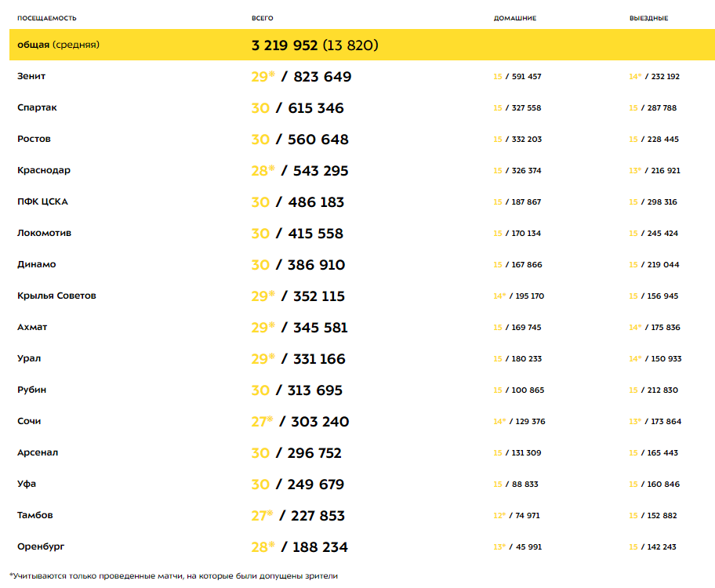Viewport: 715px width, 588px height.
Task: Select the Краснодар team name
Action: coord(44,170)
